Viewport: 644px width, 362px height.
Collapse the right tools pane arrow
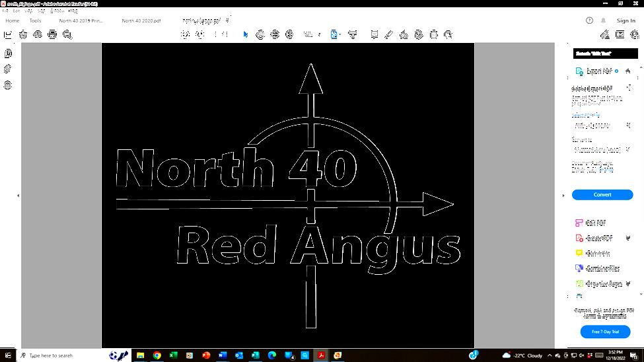coord(563,196)
